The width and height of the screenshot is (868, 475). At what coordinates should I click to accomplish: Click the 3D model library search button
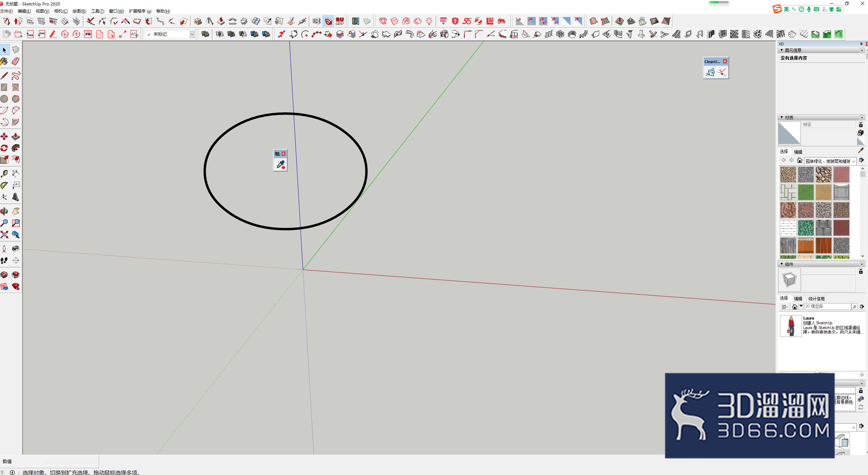point(854,307)
